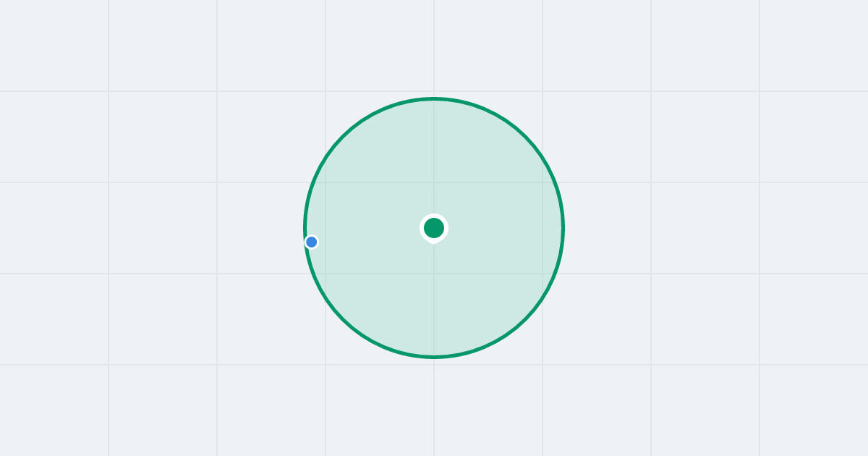Select the blue radius handle dot
Image resolution: width=868 pixels, height=456 pixels.
click(311, 242)
